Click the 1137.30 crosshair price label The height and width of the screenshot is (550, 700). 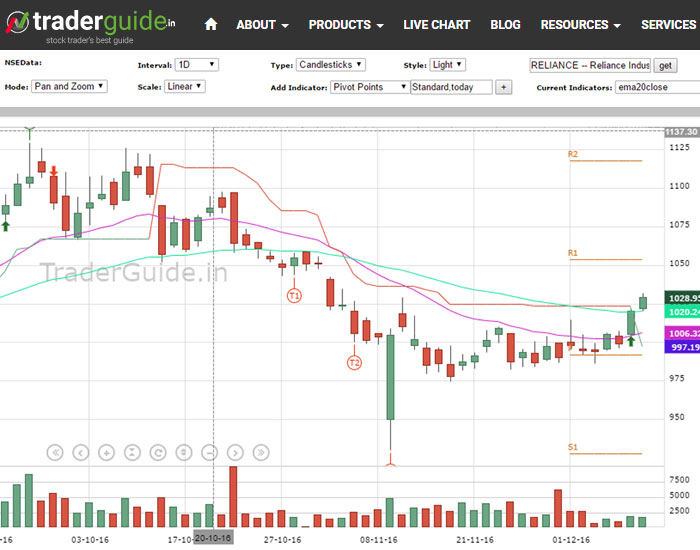click(x=682, y=132)
